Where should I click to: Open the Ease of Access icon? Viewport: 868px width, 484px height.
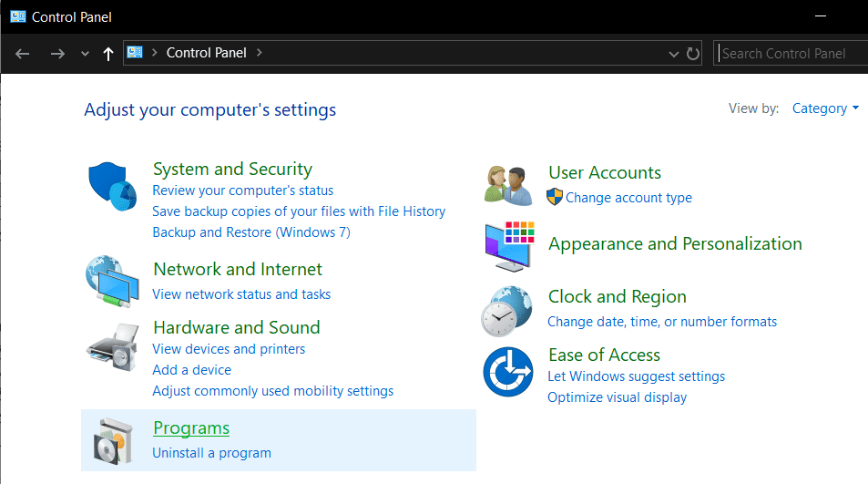508,372
